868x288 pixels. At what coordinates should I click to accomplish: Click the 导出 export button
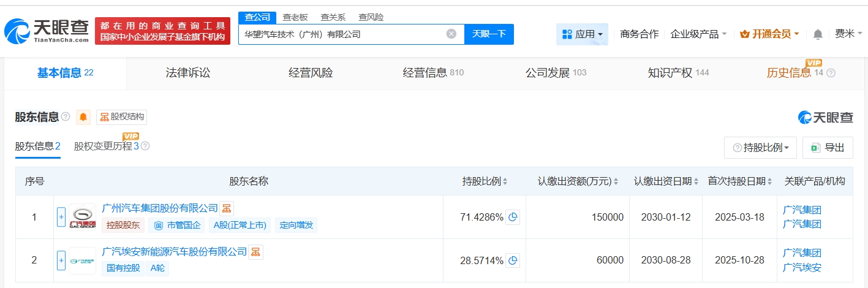tap(828, 148)
